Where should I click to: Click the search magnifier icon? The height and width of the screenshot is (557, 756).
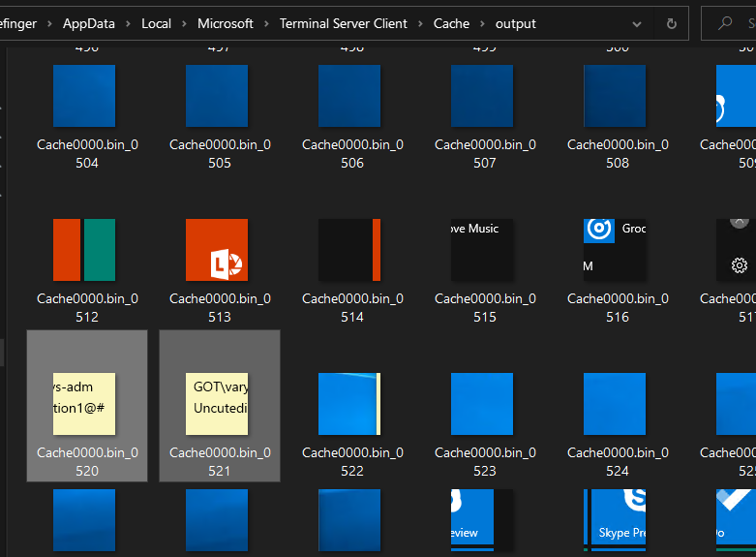pyautogui.click(x=725, y=23)
